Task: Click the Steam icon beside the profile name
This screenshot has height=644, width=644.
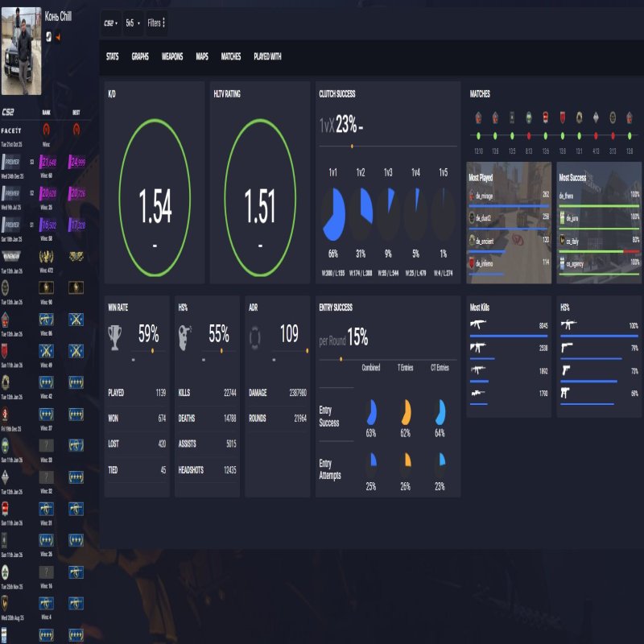Action: tap(50, 35)
